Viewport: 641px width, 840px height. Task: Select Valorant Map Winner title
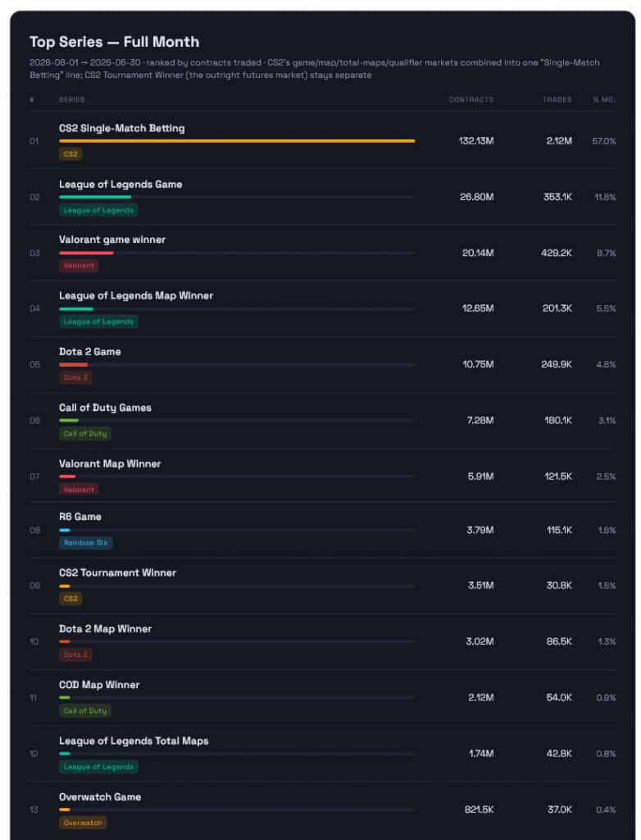[x=110, y=463]
